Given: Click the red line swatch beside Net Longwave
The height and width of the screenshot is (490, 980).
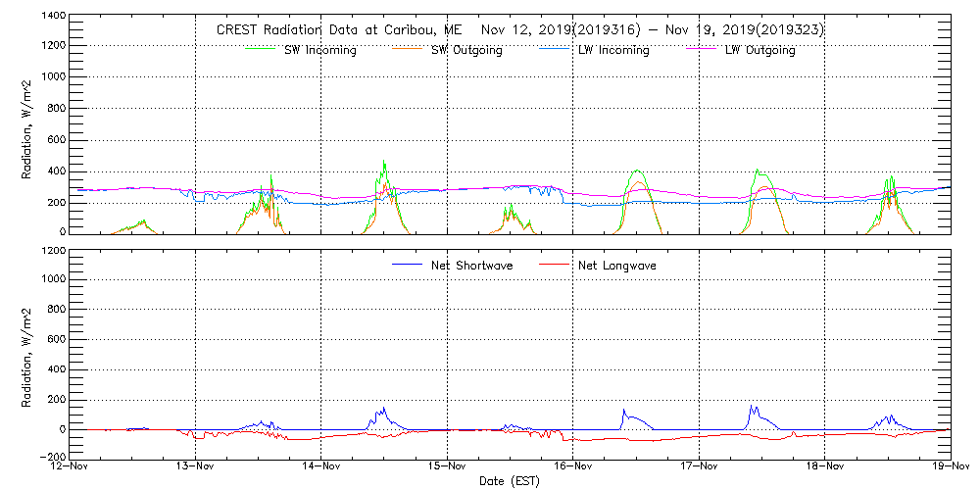Looking at the screenshot, I should 557,266.
